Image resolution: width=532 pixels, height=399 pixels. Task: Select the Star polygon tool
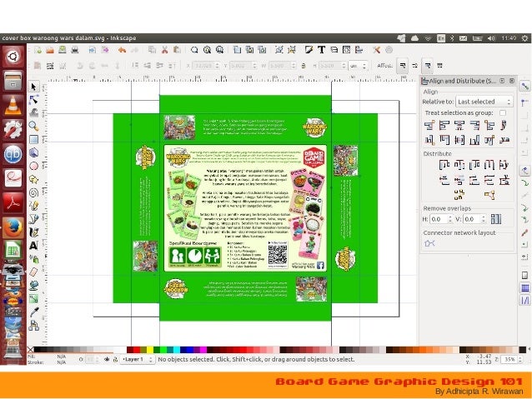[33, 179]
